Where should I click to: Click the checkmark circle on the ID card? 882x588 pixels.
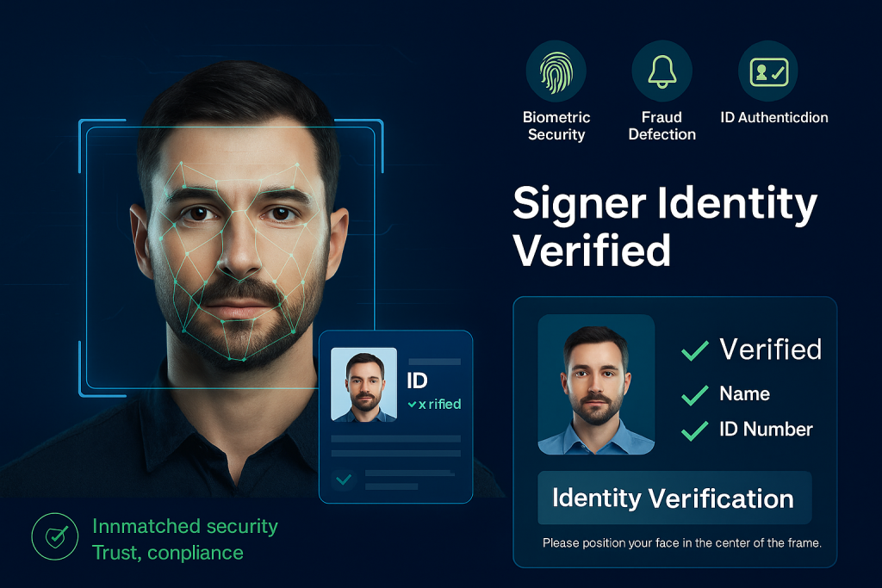344,480
